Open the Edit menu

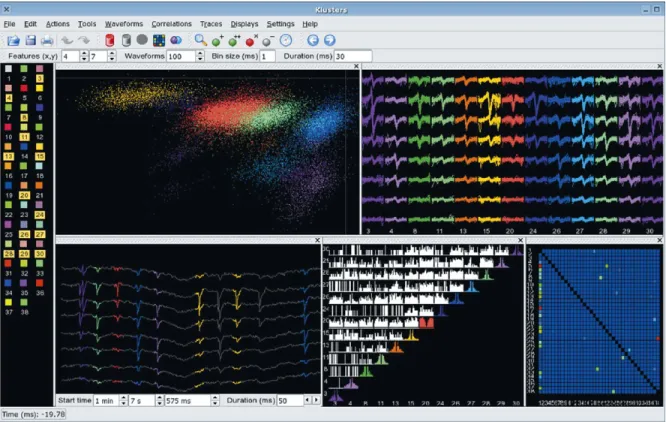30,24
